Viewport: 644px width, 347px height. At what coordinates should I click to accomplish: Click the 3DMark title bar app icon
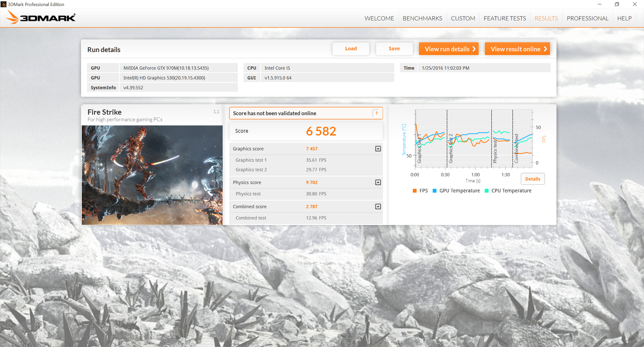click(3, 4)
